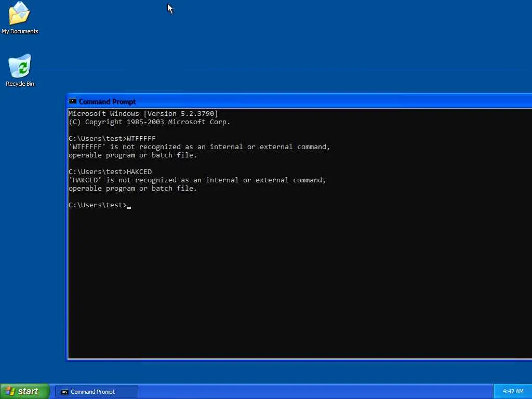This screenshot has width=532, height=399.
Task: Click the Command Prompt title bar icon
Action: coord(73,101)
